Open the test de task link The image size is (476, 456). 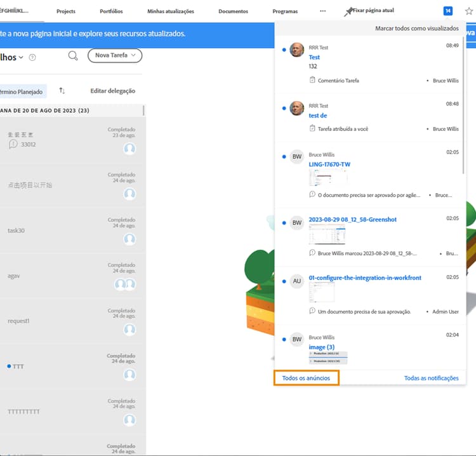[x=317, y=116]
